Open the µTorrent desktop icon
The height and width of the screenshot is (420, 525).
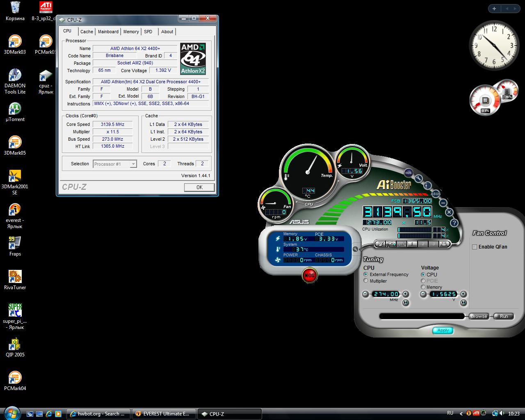[x=15, y=112]
